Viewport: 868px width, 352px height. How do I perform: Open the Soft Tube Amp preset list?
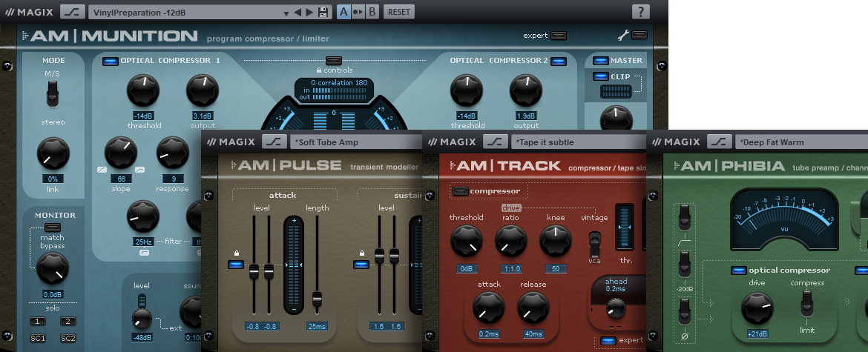pyautogui.click(x=357, y=142)
